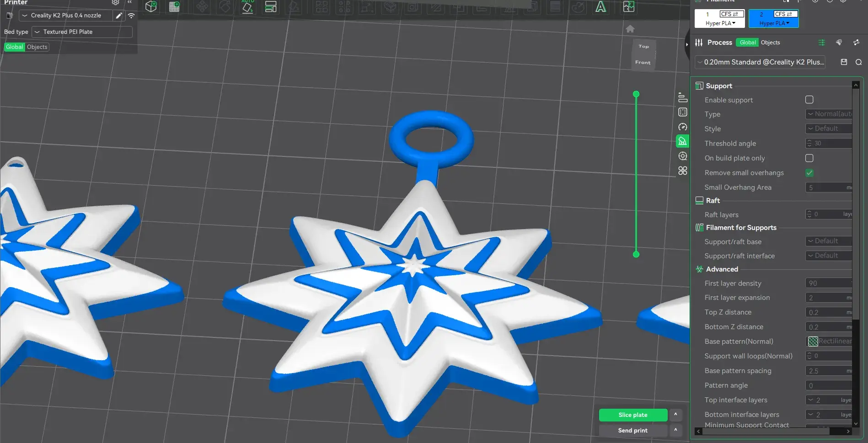Click top handle of green layer slider
The height and width of the screenshot is (443, 868).
(636, 94)
